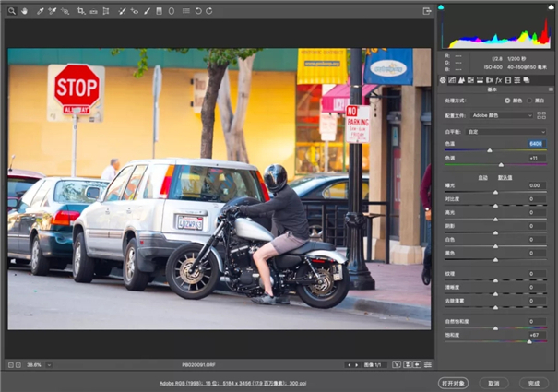Toggle full screen mode icon
The image size is (558, 392).
[426, 11]
